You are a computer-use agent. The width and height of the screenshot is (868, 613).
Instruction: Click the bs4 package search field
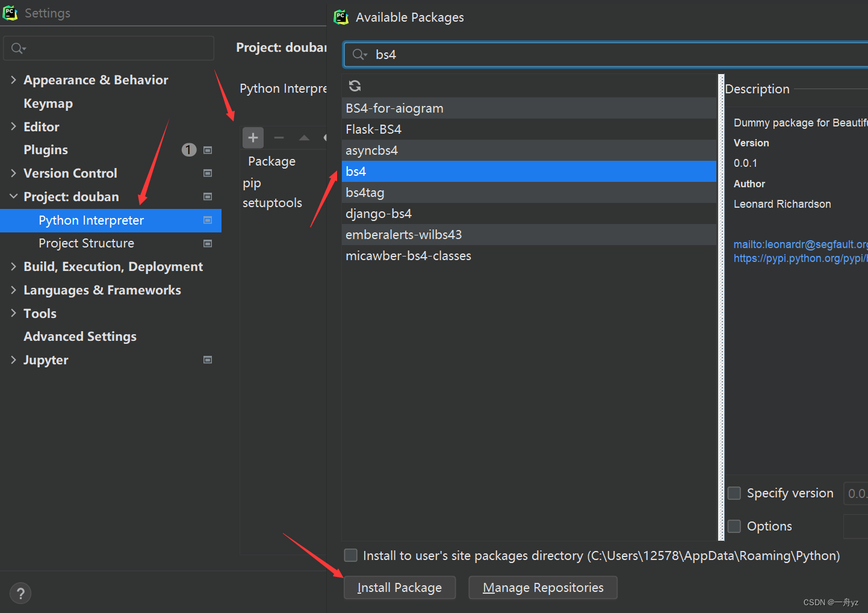click(606, 55)
